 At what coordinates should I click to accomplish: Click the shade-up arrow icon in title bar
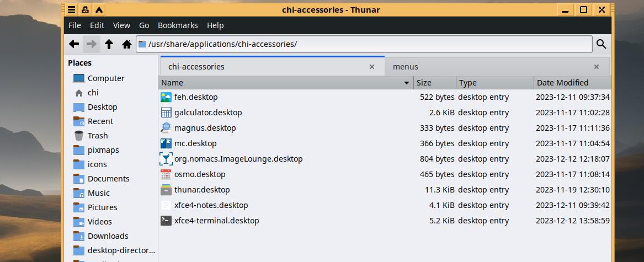[99, 10]
